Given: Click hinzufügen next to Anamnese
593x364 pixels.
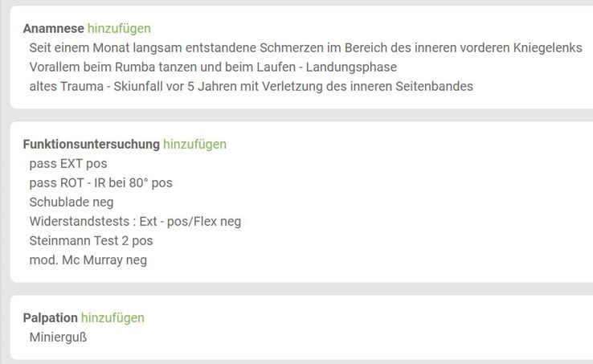Looking at the screenshot, I should coord(119,28).
